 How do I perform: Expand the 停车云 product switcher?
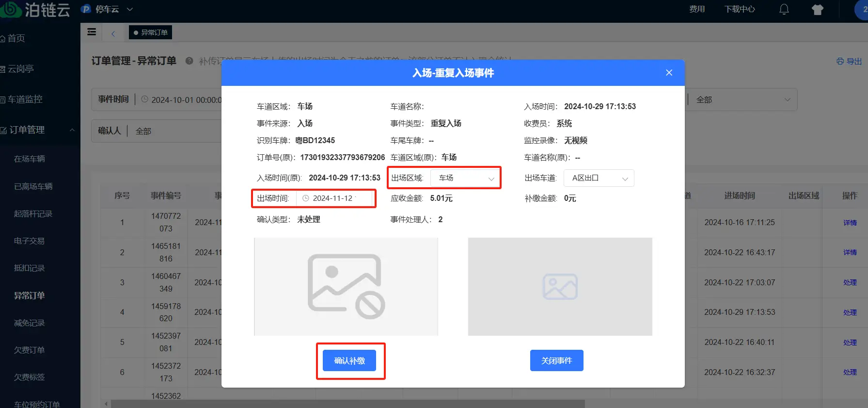(x=107, y=9)
